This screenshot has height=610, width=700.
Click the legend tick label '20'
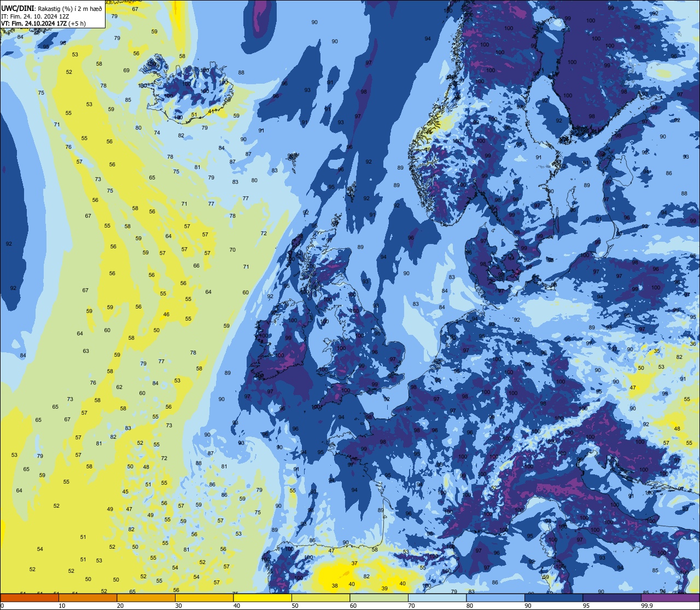click(120, 606)
